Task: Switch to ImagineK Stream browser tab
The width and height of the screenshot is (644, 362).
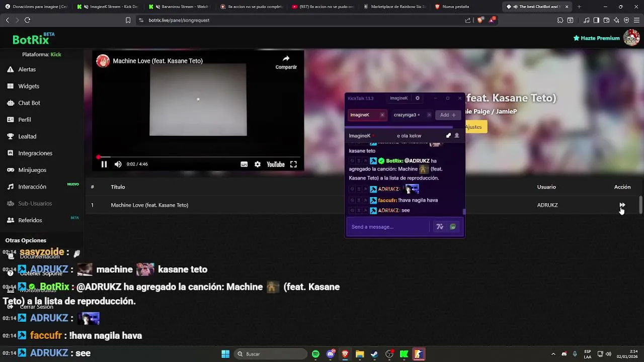Action: (x=109, y=7)
